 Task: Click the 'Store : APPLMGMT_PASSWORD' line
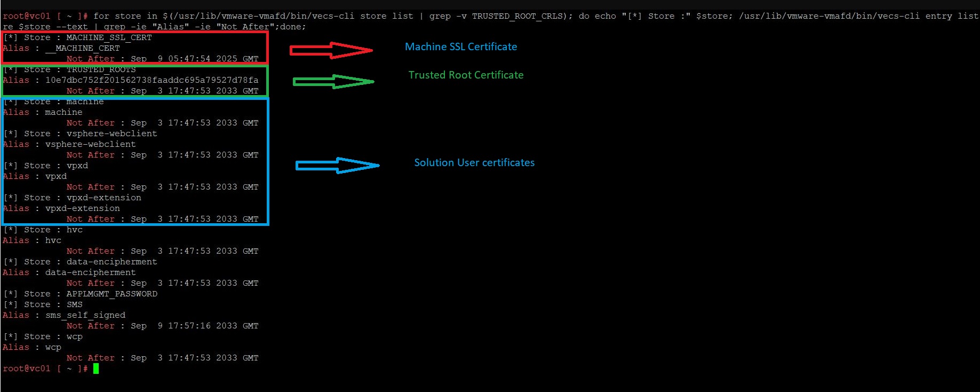(x=81, y=294)
